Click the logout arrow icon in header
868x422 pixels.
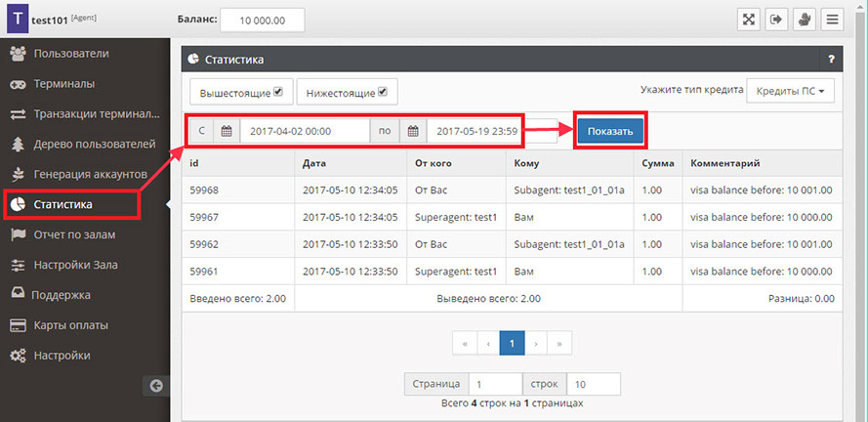776,20
